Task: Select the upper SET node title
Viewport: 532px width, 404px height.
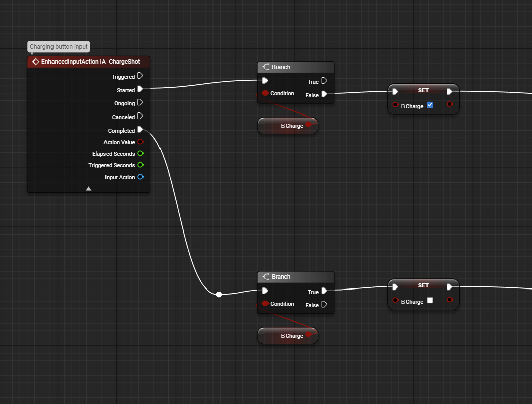Action: tap(423, 90)
